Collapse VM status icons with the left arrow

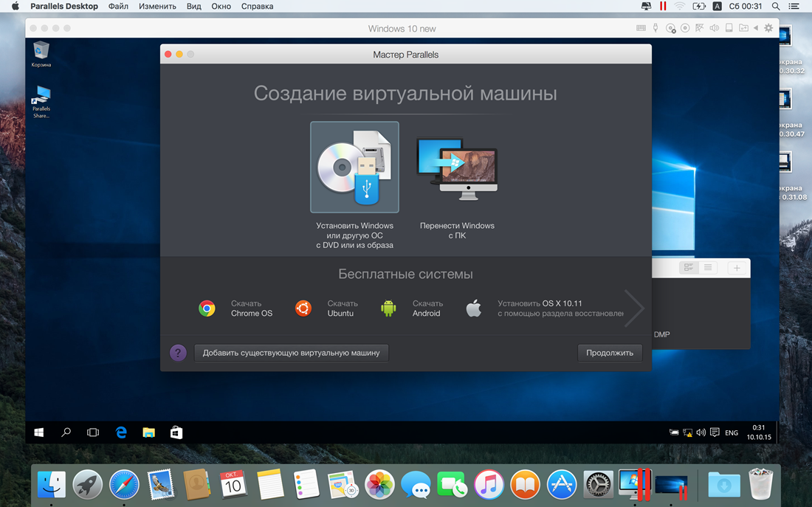755,28
